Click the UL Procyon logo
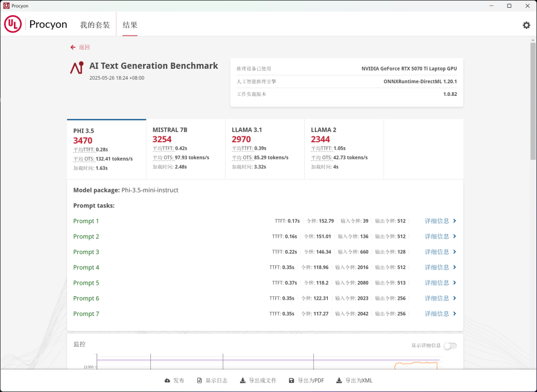Viewport: 537px width, 392px height. point(36,25)
